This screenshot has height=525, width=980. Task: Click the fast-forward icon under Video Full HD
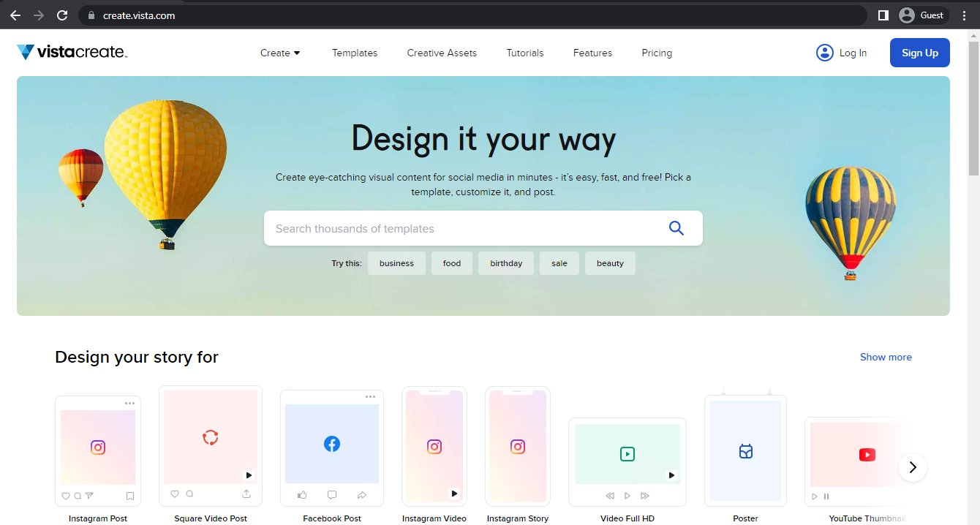pyautogui.click(x=645, y=496)
